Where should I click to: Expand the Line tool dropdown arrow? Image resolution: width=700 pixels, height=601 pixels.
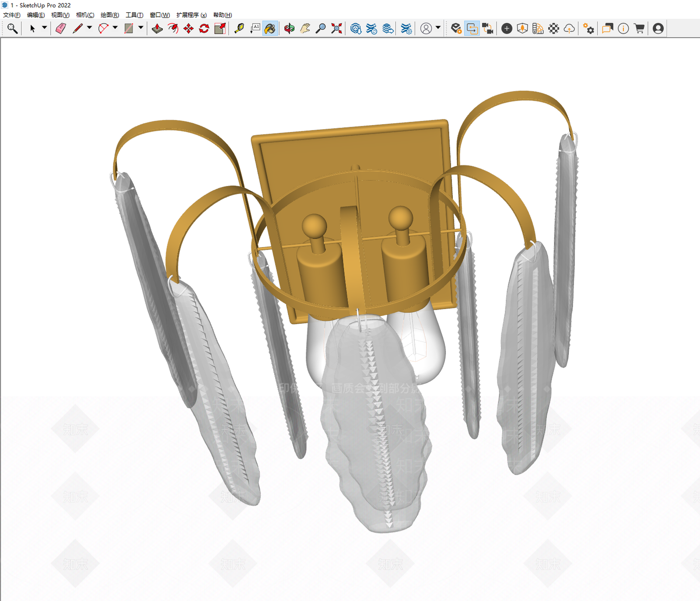[x=89, y=28]
